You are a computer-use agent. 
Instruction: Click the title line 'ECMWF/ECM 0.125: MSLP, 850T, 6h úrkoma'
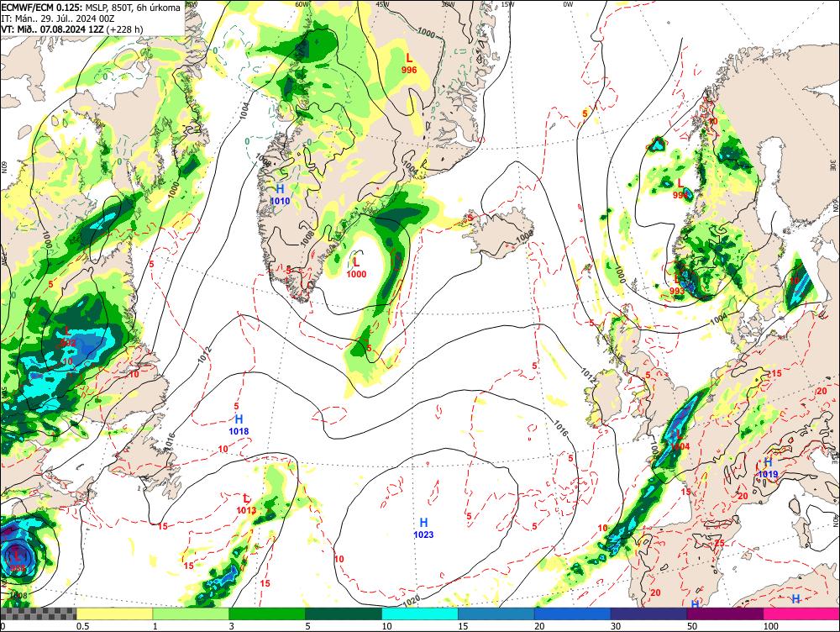coord(91,8)
